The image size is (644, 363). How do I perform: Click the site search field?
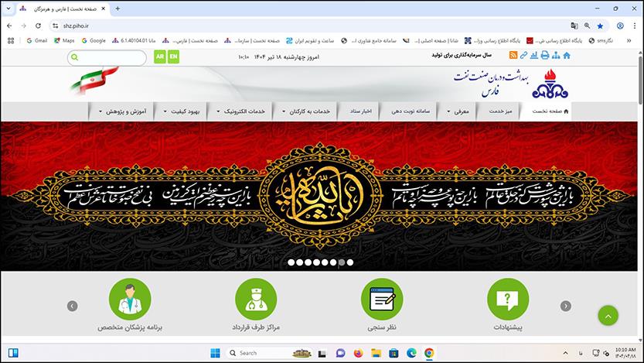coord(107,57)
